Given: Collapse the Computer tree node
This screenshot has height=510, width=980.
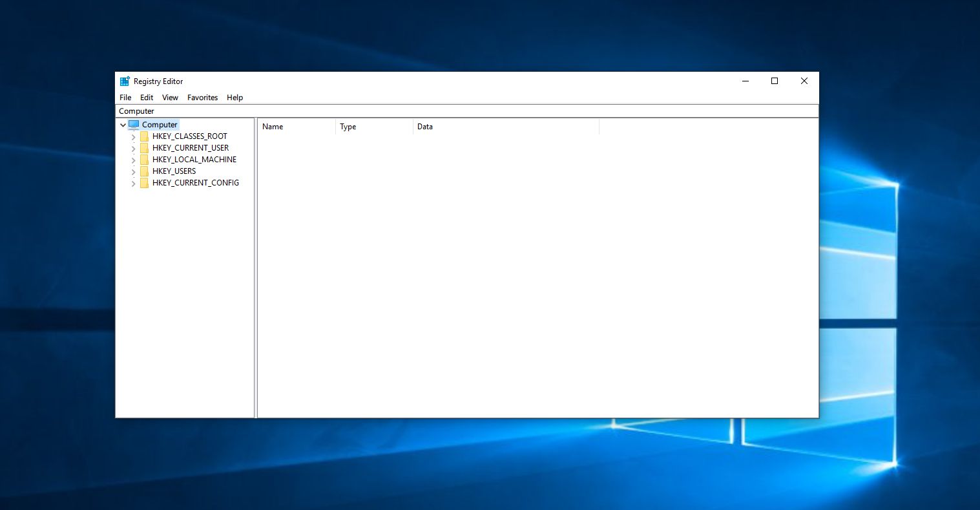Looking at the screenshot, I should pos(123,125).
